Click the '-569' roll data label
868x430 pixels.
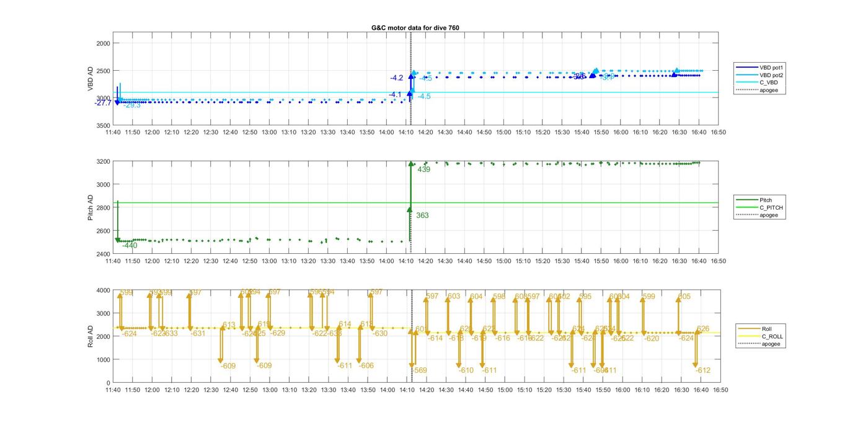pyautogui.click(x=419, y=370)
